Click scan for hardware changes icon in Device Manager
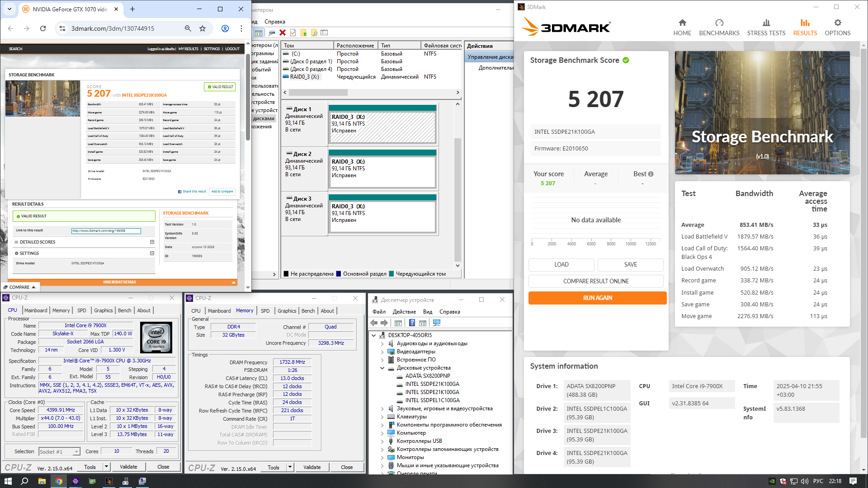This screenshot has height=488, width=868. 437,323
